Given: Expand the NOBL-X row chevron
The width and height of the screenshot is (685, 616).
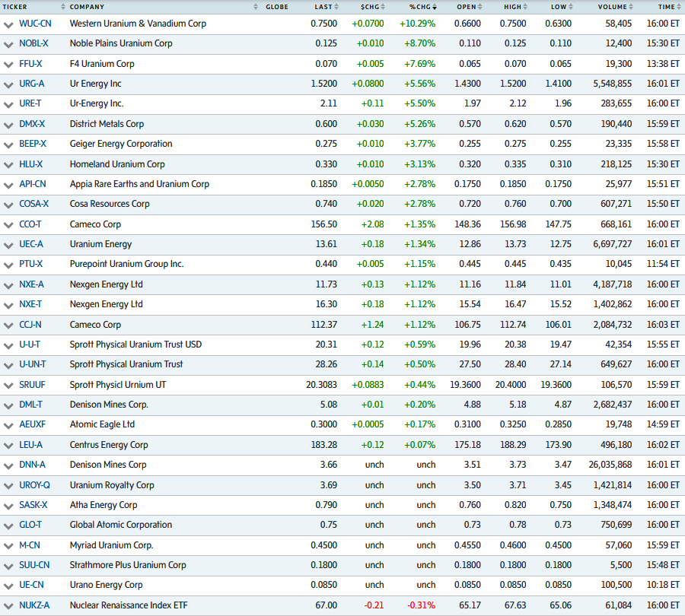Looking at the screenshot, I should (x=8, y=45).
